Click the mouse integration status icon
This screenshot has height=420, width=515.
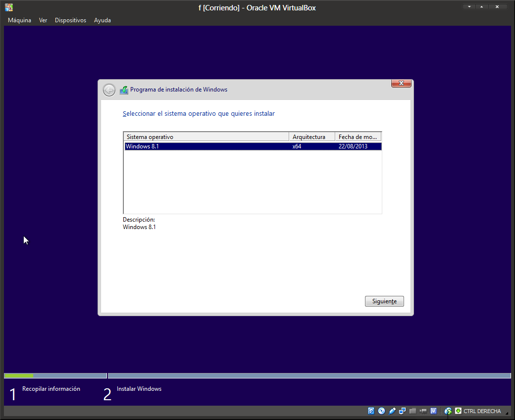448,411
